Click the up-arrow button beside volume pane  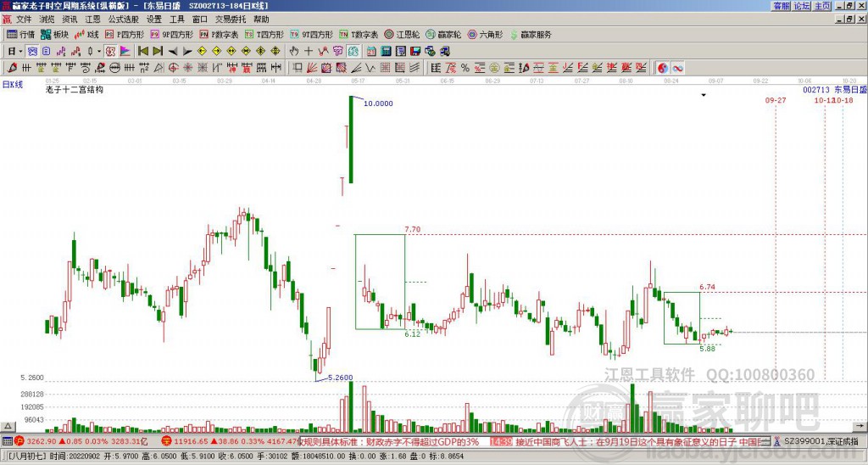click(8, 426)
